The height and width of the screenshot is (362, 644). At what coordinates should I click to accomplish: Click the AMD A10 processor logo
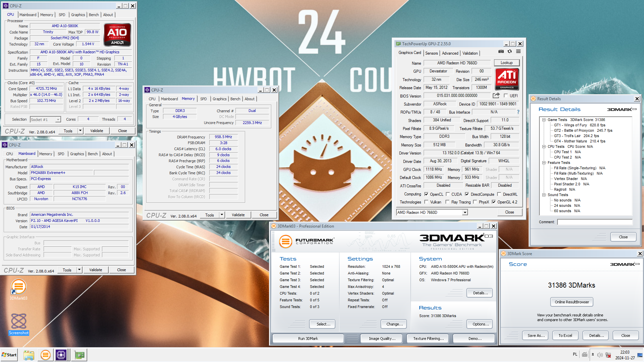117,35
